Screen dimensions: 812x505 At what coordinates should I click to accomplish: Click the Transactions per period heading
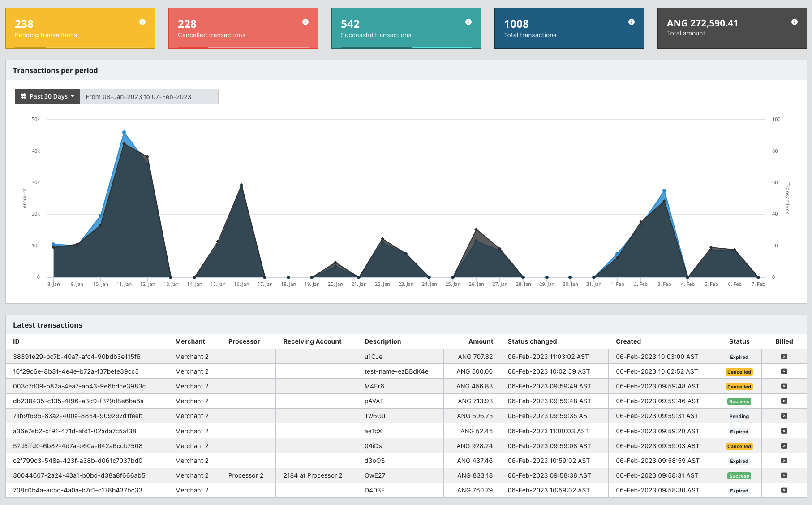coord(56,70)
